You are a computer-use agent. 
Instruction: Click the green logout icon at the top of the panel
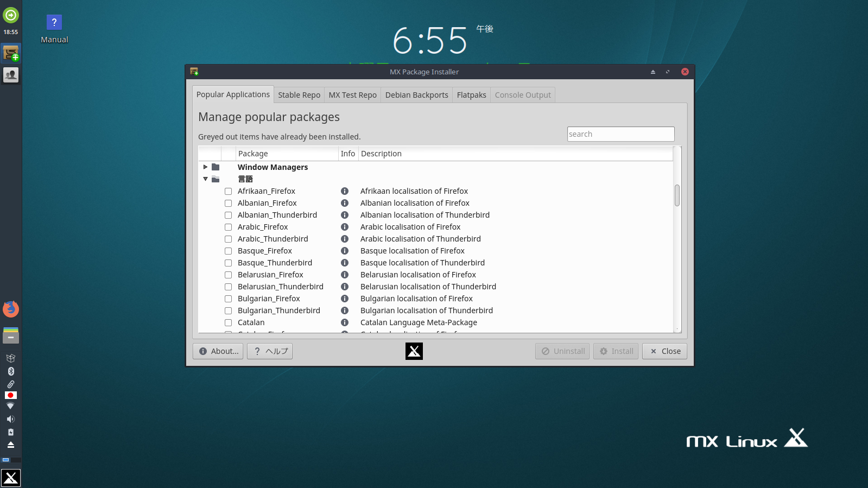pos(11,15)
